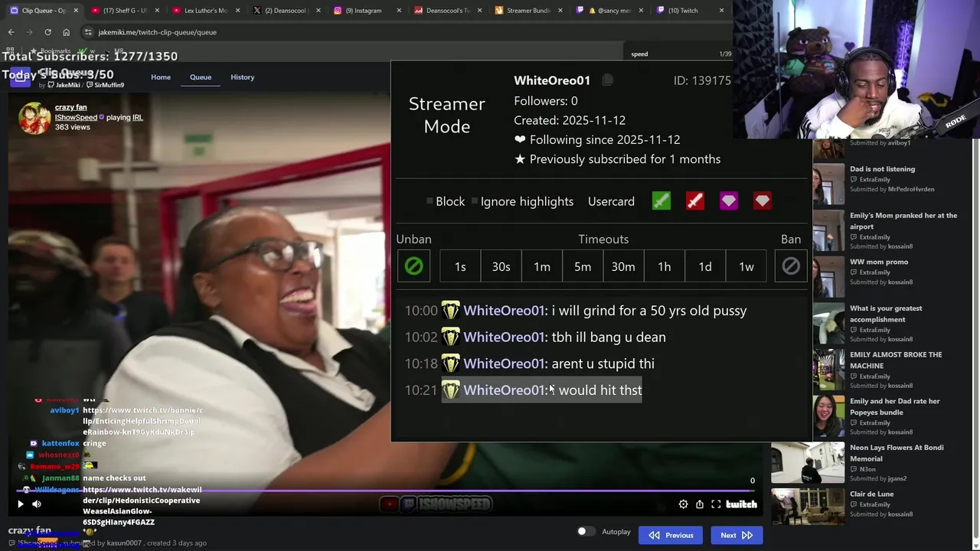Close the Sheff G YouTube tab

tap(158, 11)
